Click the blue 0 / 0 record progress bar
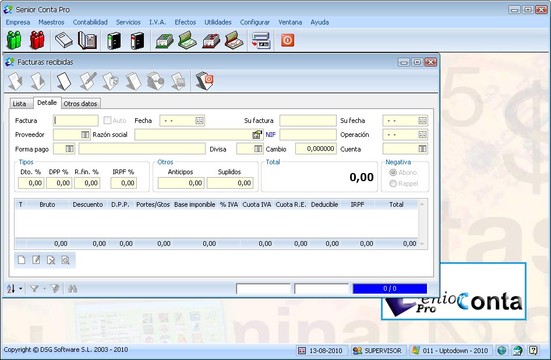This screenshot has height=360, width=551. [390, 289]
